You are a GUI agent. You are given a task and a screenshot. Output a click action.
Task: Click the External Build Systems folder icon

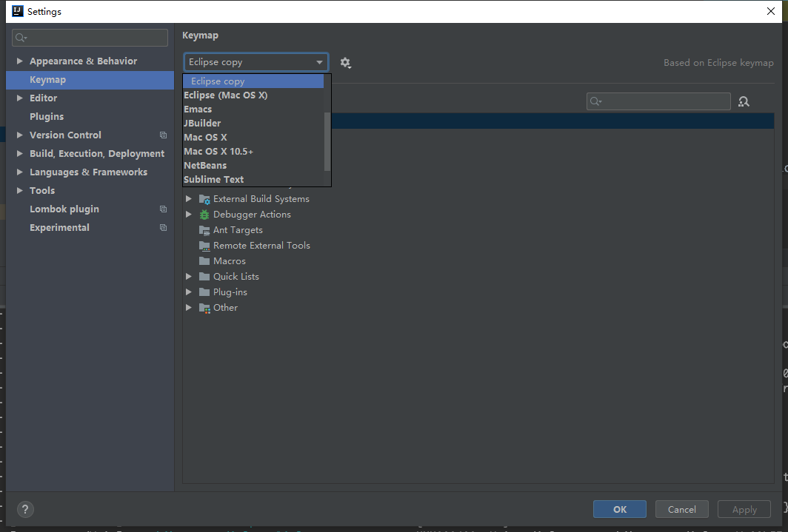tap(204, 199)
